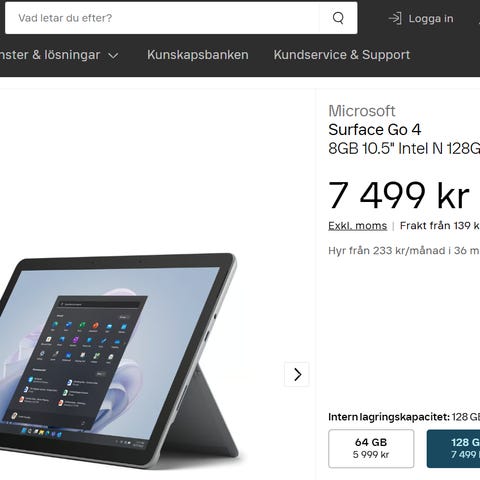Click the 7 499 kr price

click(x=399, y=196)
